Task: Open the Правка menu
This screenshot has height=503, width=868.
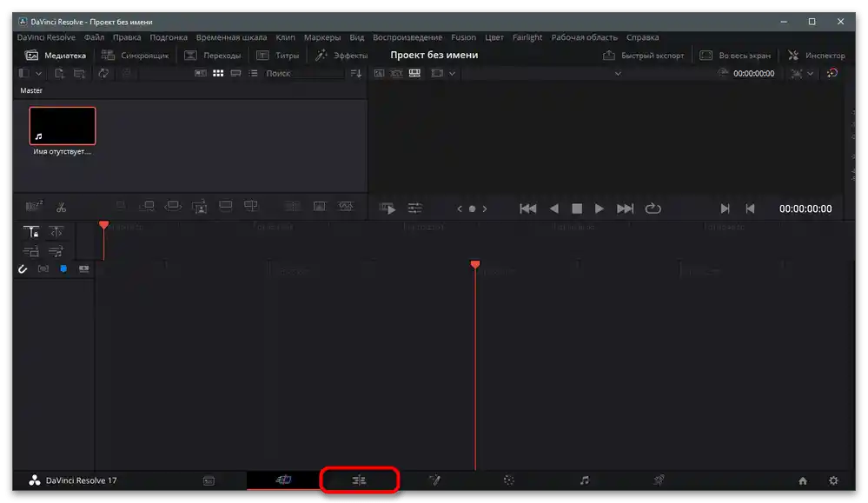Action: 127,37
